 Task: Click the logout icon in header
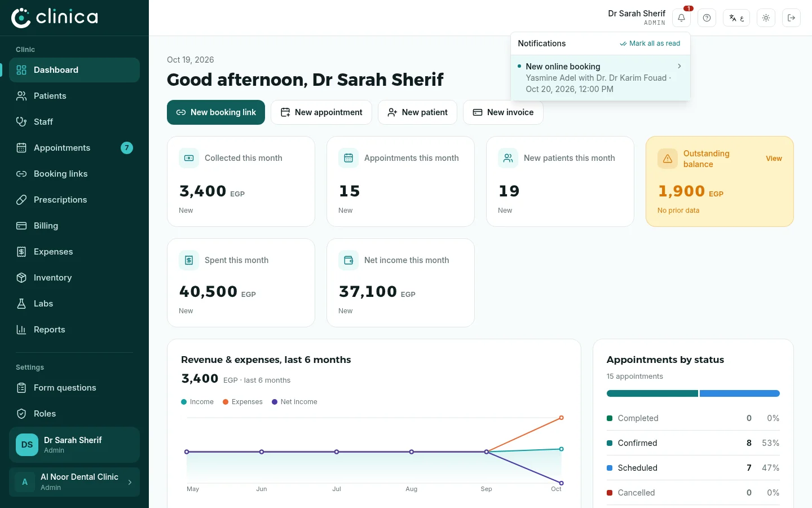(x=791, y=17)
